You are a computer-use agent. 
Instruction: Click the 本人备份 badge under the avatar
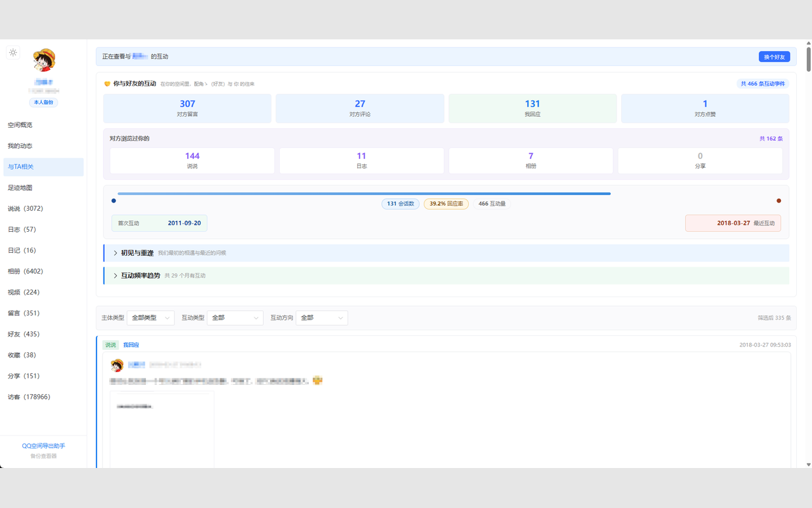(44, 102)
